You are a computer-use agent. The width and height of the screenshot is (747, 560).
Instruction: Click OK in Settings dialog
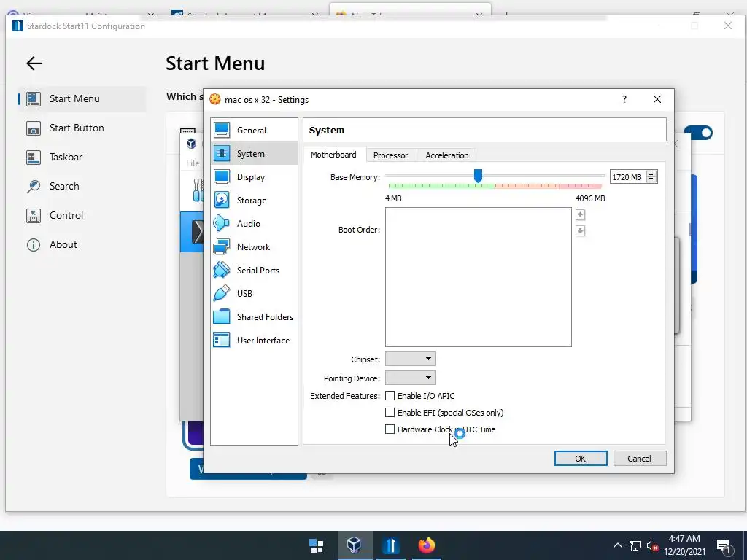tap(580, 459)
